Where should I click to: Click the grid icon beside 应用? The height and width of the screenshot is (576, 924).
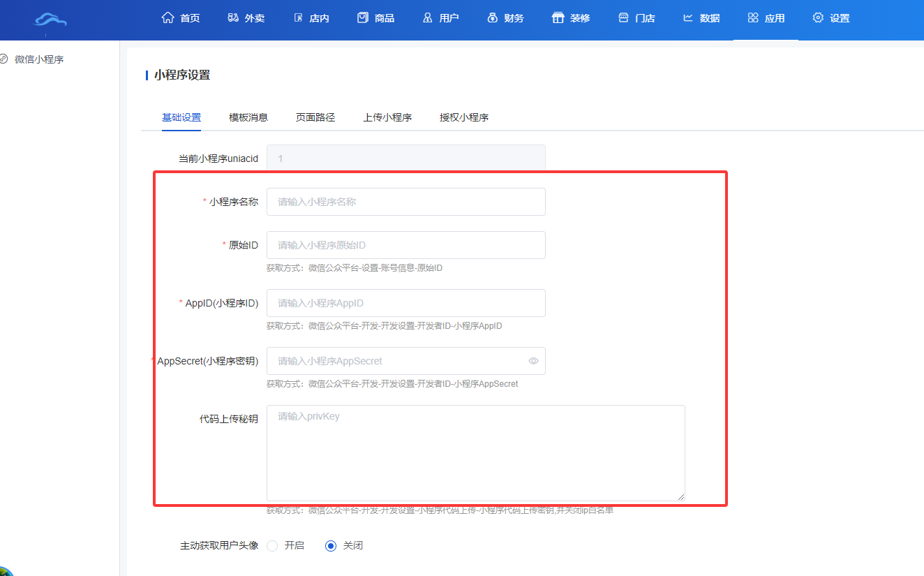tap(753, 17)
